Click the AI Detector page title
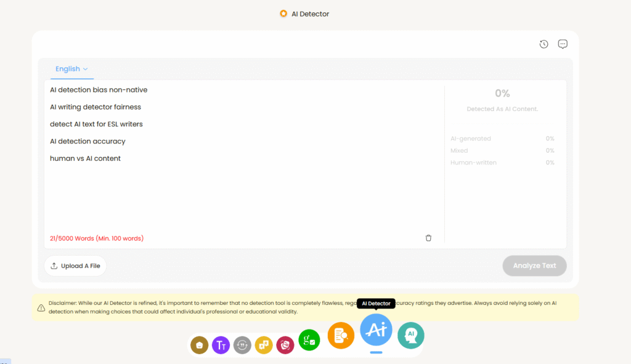The width and height of the screenshot is (631, 364). 310,14
